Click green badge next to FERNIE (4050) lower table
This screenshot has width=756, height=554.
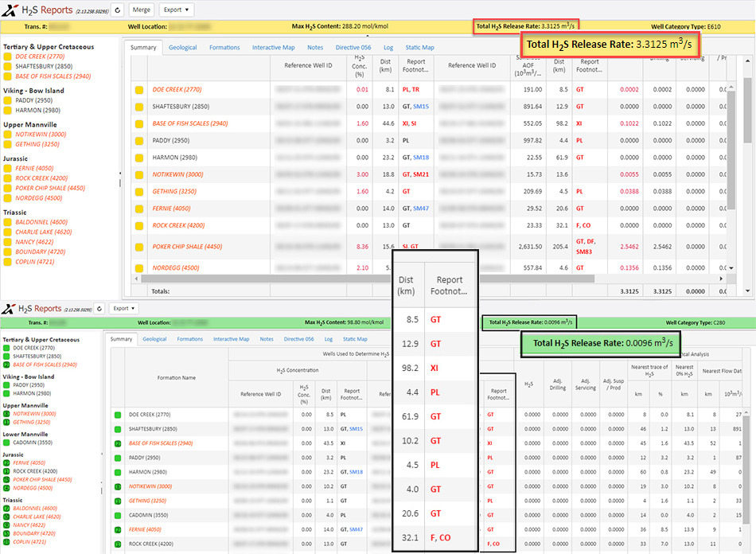coord(118,530)
